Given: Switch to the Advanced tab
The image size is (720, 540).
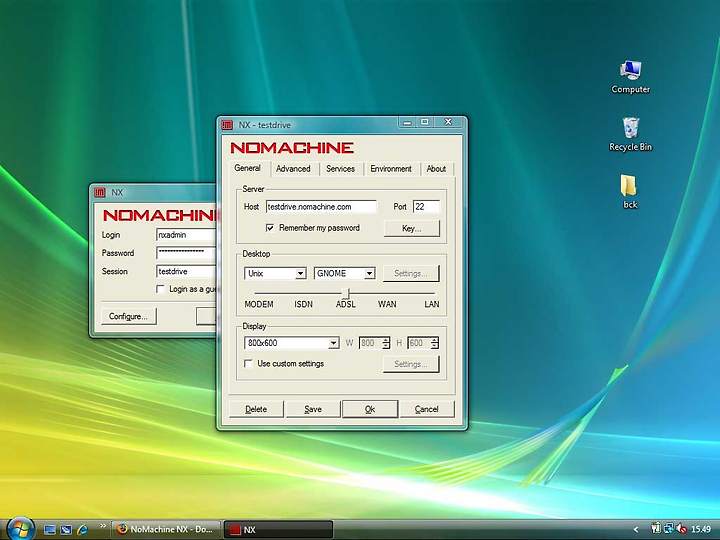Looking at the screenshot, I should 293,169.
